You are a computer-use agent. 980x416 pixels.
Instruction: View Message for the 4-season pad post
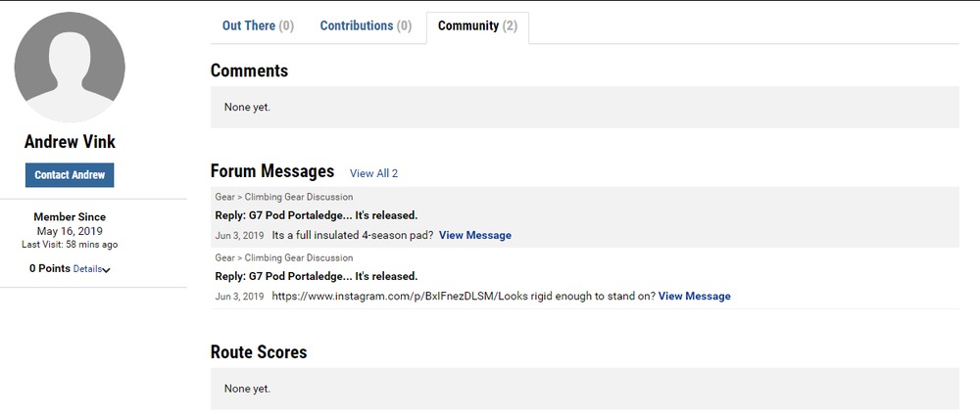[474, 235]
